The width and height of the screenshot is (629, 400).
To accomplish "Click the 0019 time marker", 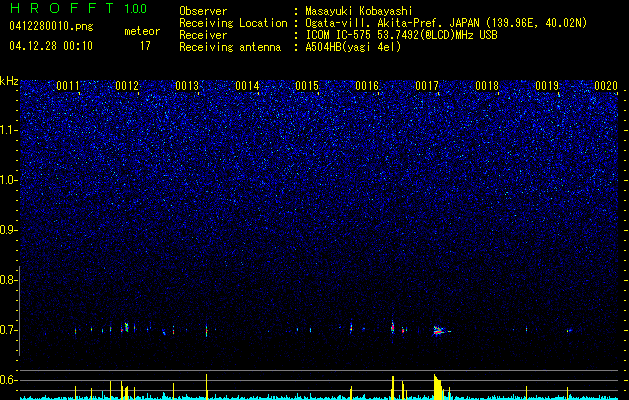I will (x=547, y=86).
